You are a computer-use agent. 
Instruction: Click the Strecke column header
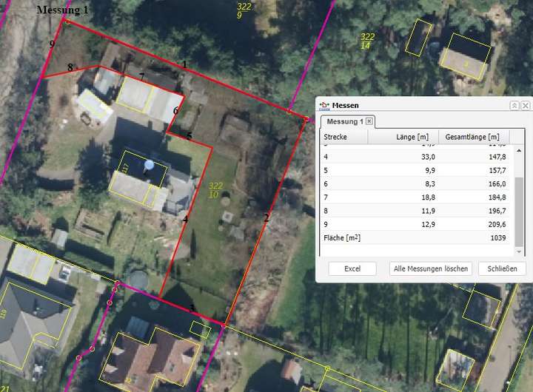point(343,137)
